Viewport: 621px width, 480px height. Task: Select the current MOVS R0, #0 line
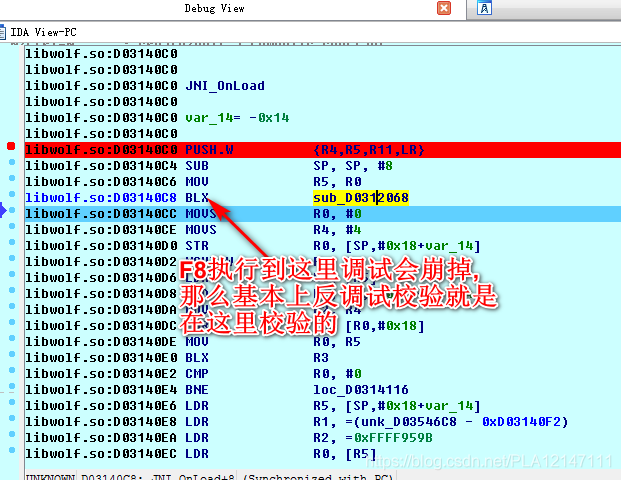click(x=323, y=214)
